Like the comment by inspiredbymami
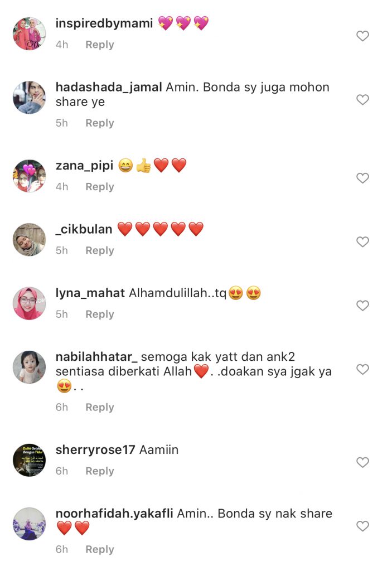Screen dimensions: 392x571 362,36
